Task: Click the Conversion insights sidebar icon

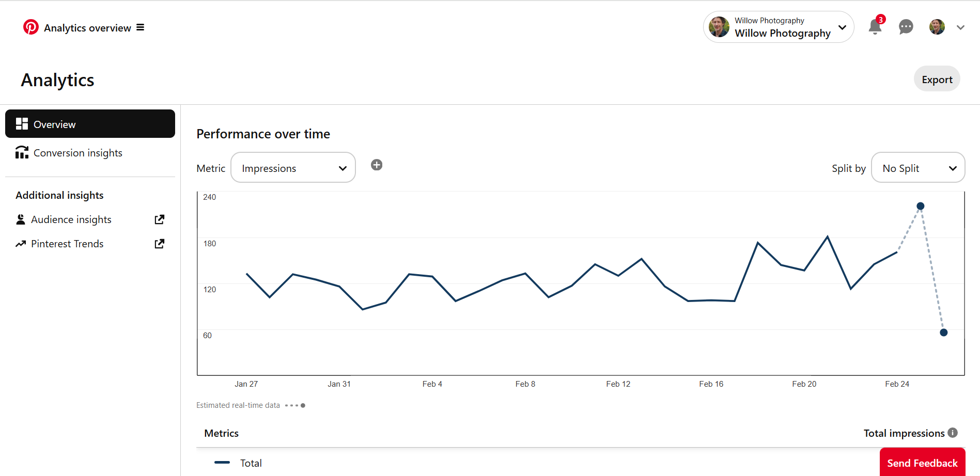Action: click(21, 152)
